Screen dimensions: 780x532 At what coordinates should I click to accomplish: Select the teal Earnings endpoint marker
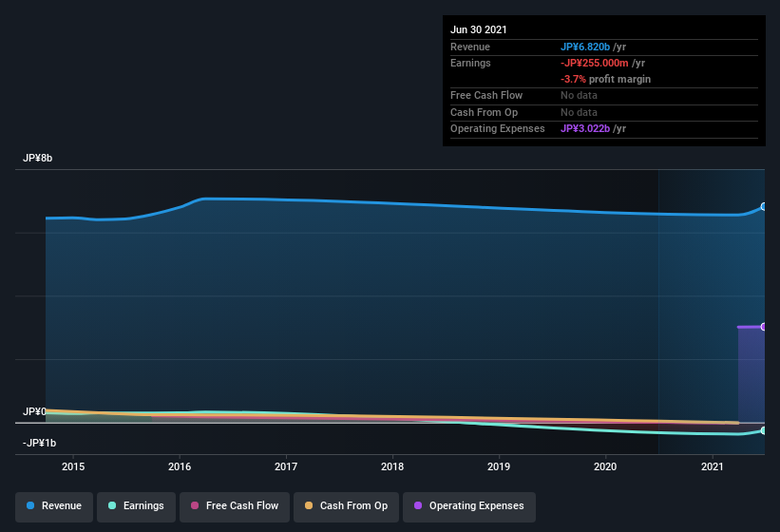coord(764,430)
